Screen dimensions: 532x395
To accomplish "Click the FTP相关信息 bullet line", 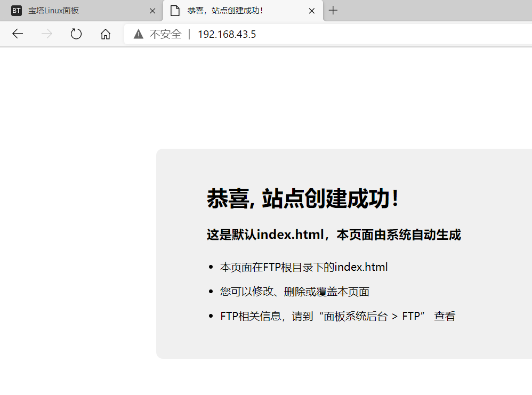I will pos(338,316).
